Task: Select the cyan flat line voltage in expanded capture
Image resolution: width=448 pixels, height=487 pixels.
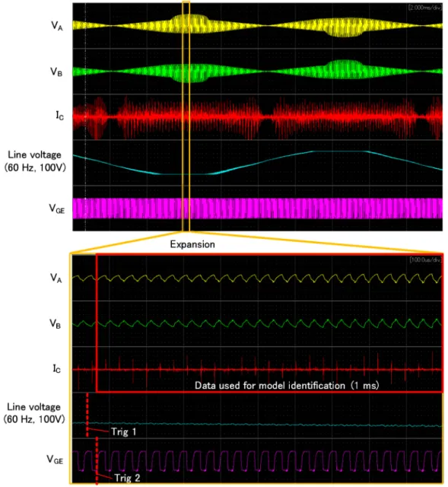Action: 257,425
